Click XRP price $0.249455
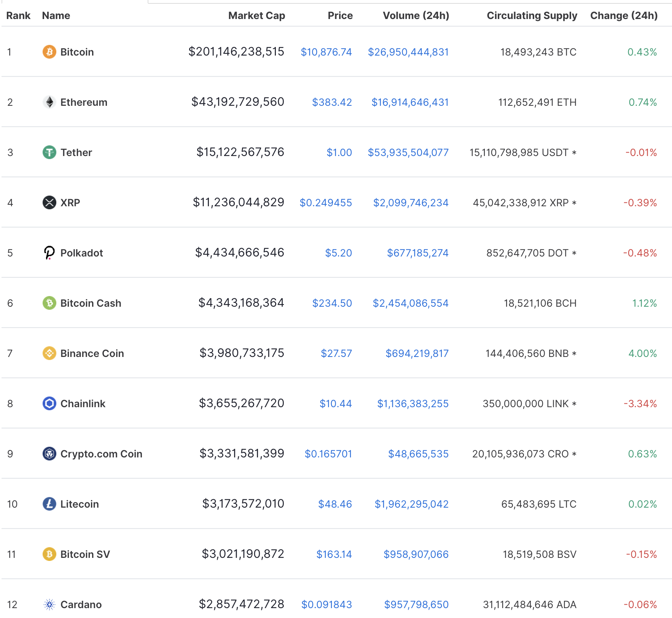Screen dimensions: 672x618 [326, 203]
